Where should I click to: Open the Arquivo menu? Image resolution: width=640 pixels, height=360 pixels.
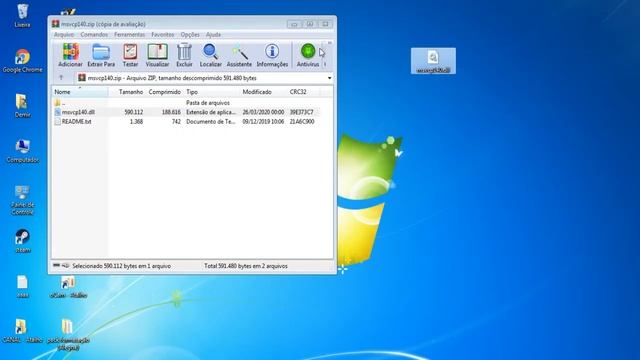(64, 35)
